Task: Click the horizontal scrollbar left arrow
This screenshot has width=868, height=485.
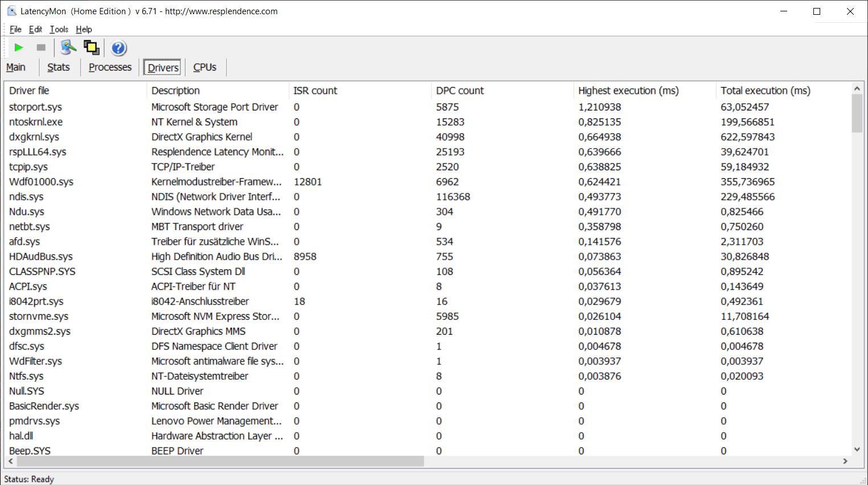Action: pyautogui.click(x=10, y=461)
